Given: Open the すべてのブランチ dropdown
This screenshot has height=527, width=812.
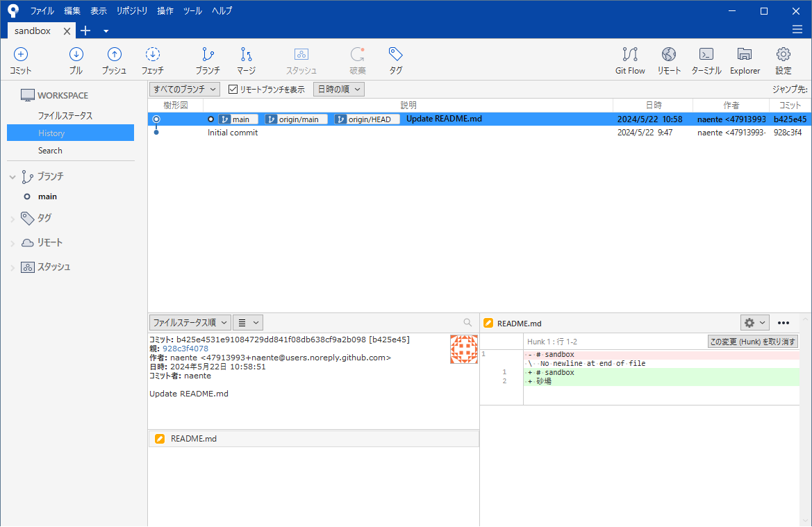Looking at the screenshot, I should (184, 89).
